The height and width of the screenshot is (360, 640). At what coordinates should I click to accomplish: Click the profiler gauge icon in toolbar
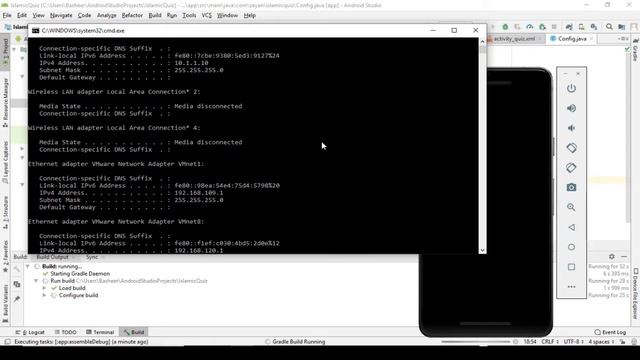[530, 27]
